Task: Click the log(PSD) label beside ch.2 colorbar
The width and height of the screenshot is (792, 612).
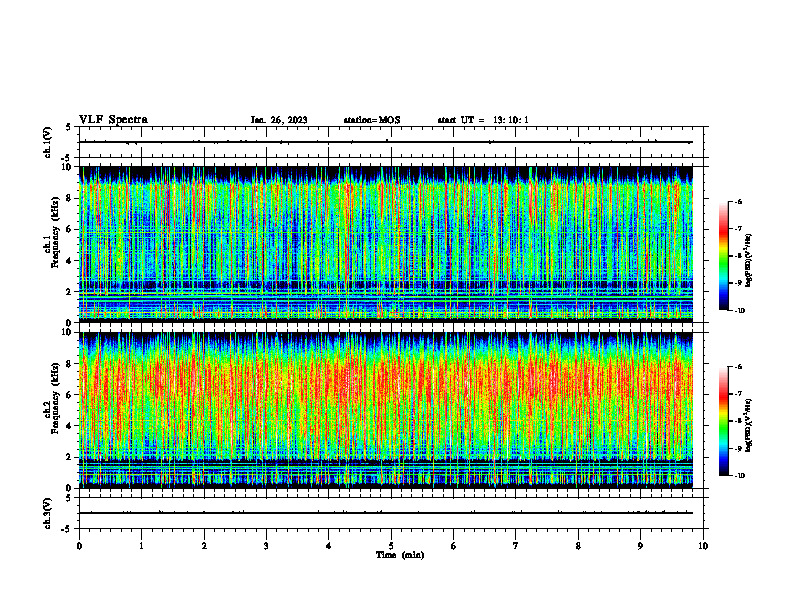Action: coord(750,426)
